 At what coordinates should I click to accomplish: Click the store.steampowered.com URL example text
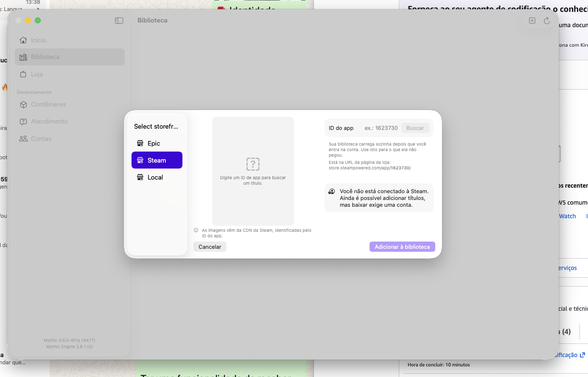pos(370,168)
